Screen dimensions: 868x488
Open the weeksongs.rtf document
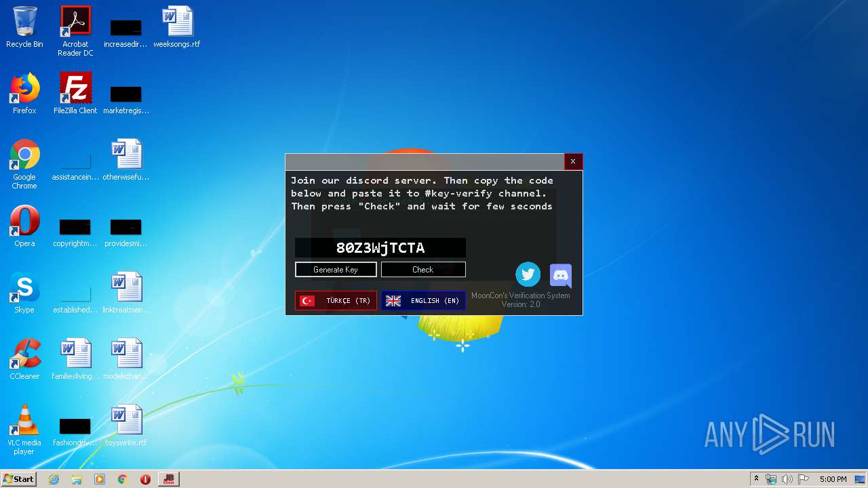(177, 27)
